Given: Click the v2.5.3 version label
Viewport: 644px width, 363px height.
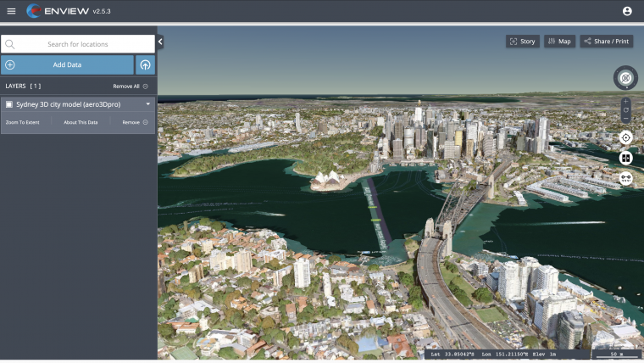Looking at the screenshot, I should point(102,12).
